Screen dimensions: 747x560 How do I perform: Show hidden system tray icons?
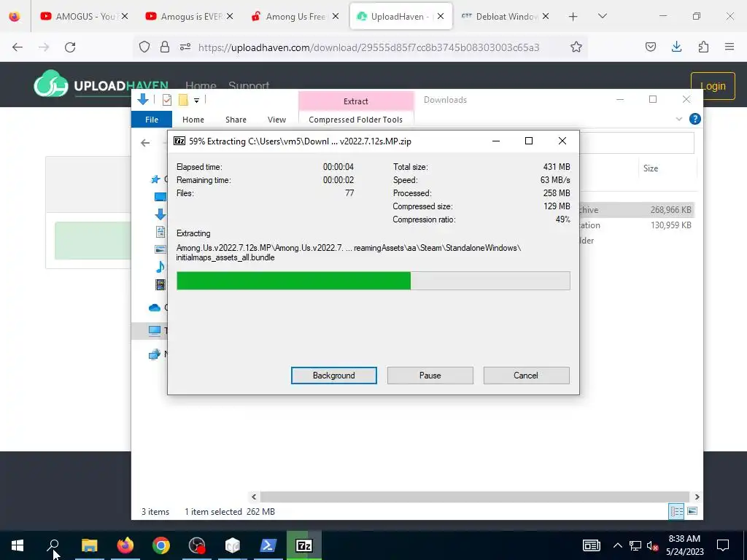coord(617,545)
